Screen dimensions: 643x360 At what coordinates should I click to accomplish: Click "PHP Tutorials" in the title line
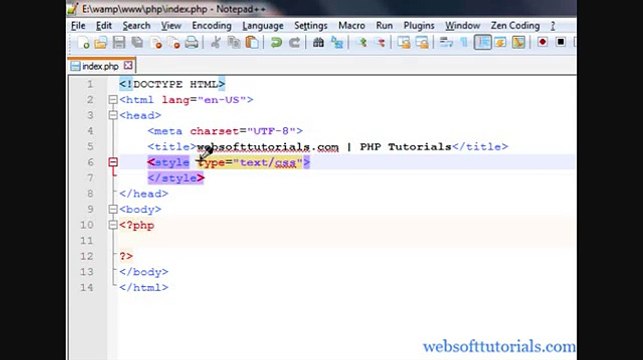point(406,146)
